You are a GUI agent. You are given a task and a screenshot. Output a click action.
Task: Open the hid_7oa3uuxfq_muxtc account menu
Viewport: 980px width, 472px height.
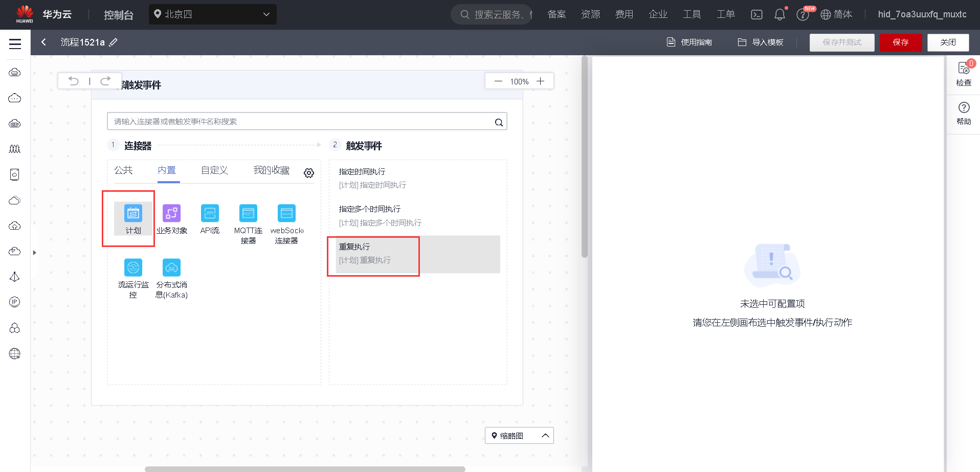[922, 14]
